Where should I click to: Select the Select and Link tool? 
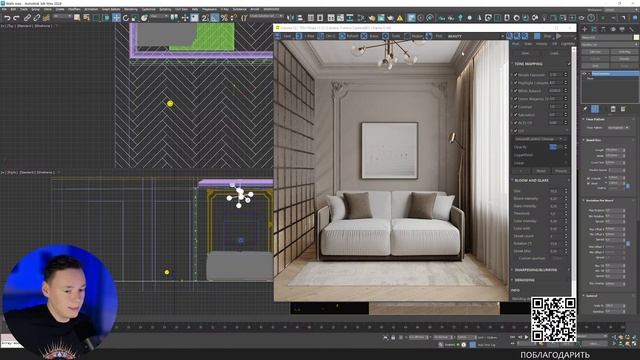(27, 18)
